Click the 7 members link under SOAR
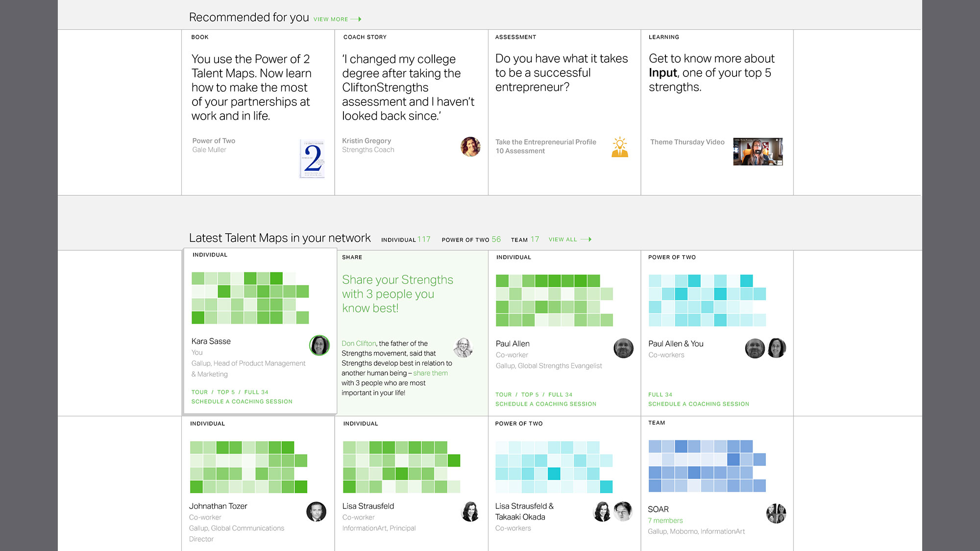The height and width of the screenshot is (551, 980). tap(665, 521)
